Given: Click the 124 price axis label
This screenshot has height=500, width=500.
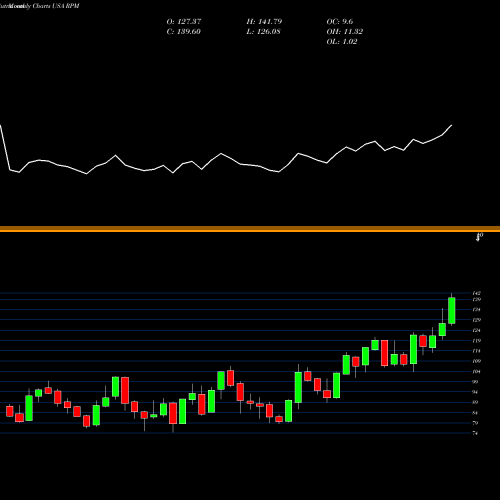Looking at the screenshot, I should (x=477, y=330).
